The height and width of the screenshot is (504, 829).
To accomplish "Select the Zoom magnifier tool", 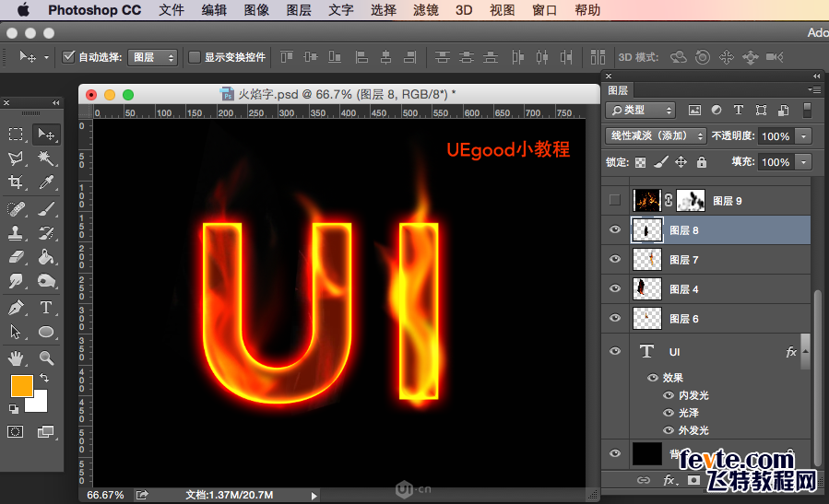I will tap(46, 357).
